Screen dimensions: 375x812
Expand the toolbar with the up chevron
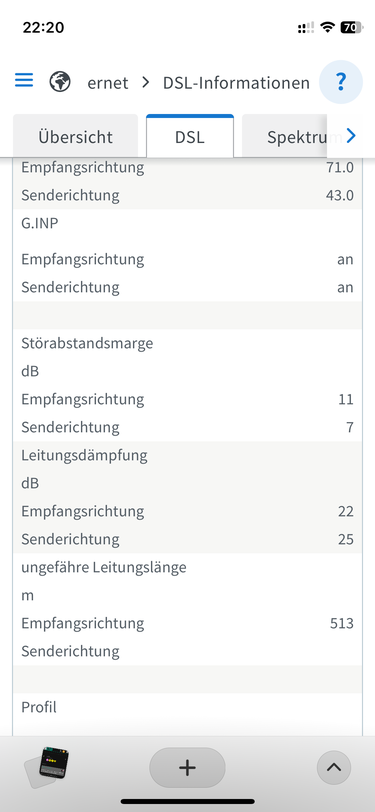click(x=334, y=767)
